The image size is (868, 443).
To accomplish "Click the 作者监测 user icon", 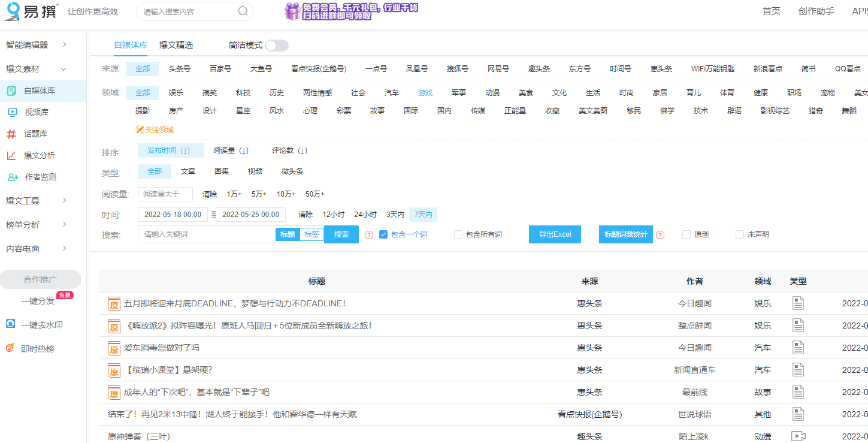I will [13, 177].
